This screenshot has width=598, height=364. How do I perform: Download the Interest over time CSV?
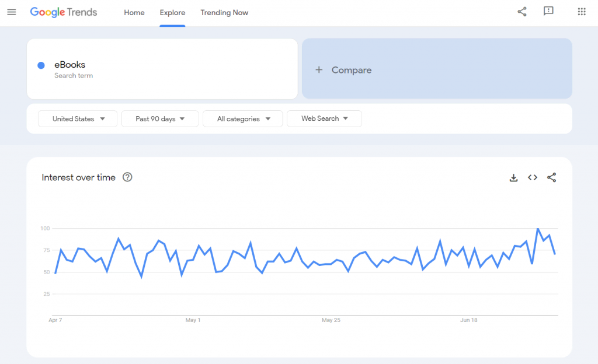coord(514,178)
